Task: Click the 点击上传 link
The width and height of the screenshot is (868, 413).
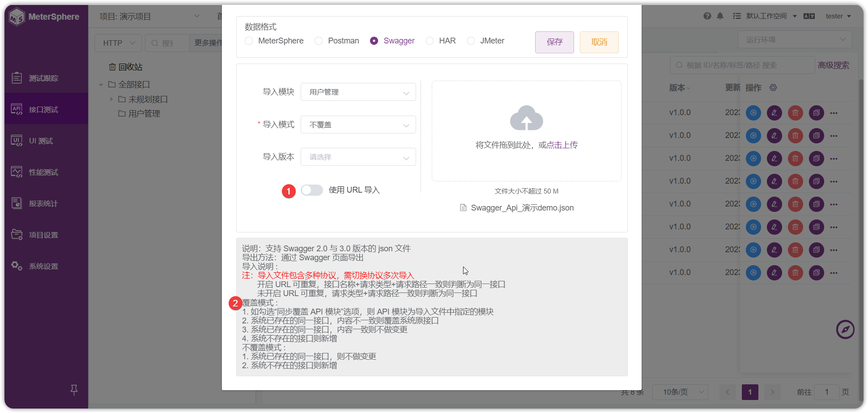Action: coord(562,145)
